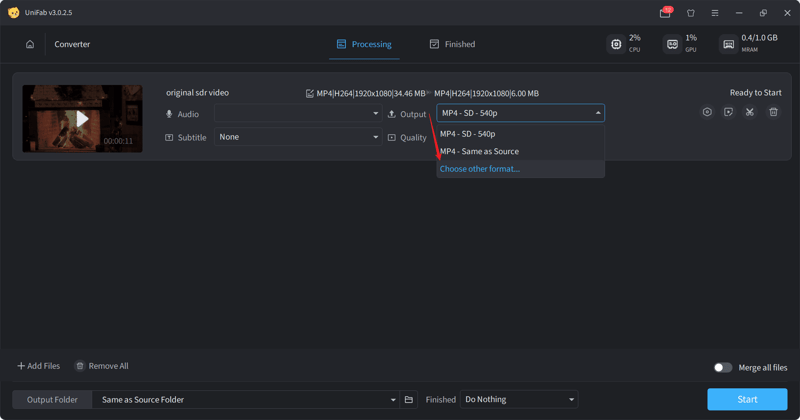Open the video edit tool icon
Image resolution: width=800 pixels, height=420 pixels.
(x=728, y=112)
